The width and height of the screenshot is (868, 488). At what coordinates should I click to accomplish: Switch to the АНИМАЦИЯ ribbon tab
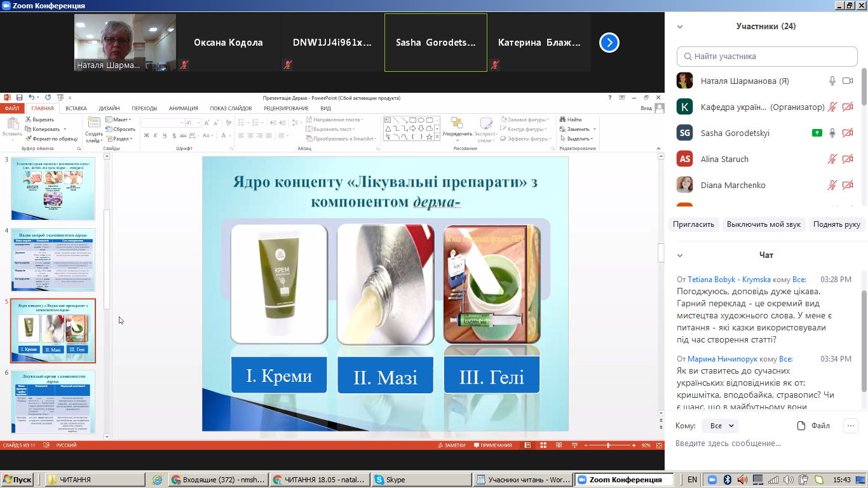[x=184, y=108]
